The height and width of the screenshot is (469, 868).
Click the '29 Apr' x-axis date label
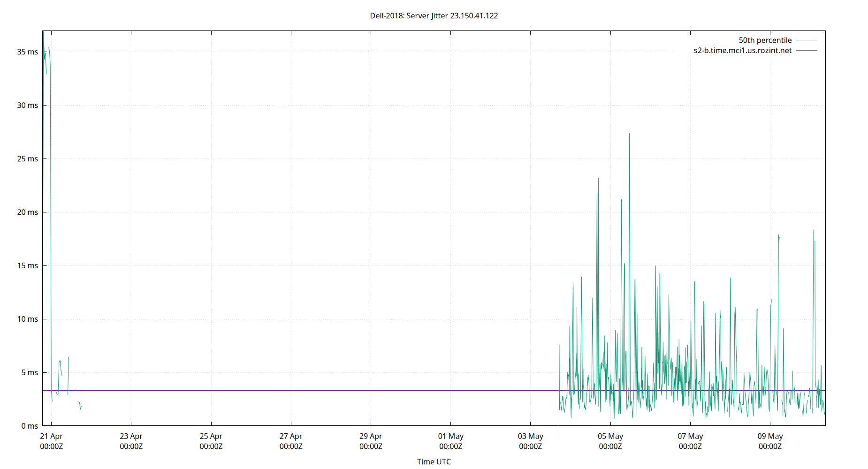click(371, 436)
